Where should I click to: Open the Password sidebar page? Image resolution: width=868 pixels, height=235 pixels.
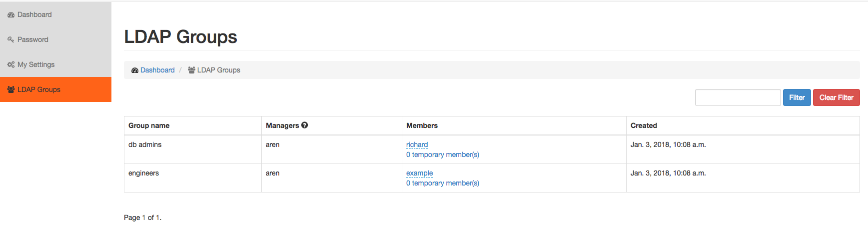55,39
